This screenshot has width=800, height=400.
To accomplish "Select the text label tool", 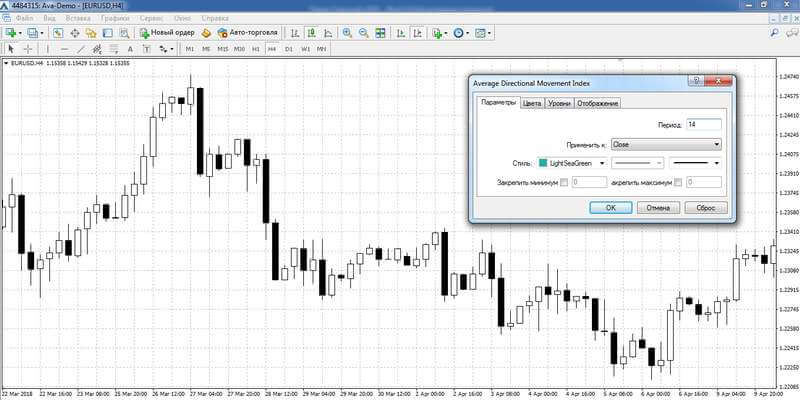I will [x=146, y=49].
